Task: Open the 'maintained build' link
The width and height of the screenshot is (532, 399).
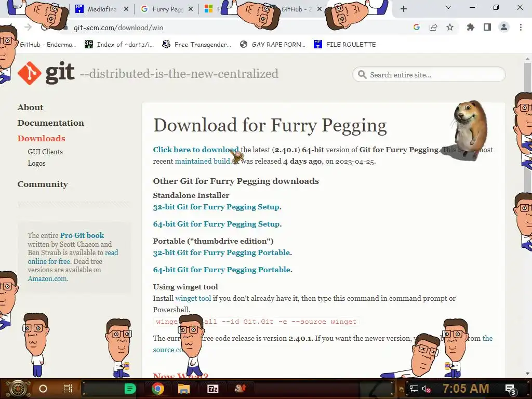Action: pyautogui.click(x=203, y=161)
